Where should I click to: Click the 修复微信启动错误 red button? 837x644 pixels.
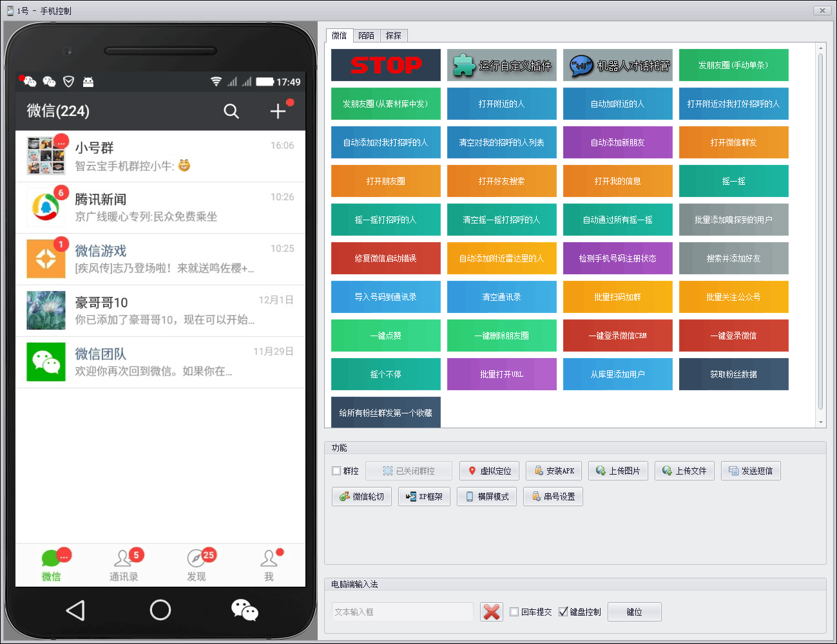(x=386, y=258)
